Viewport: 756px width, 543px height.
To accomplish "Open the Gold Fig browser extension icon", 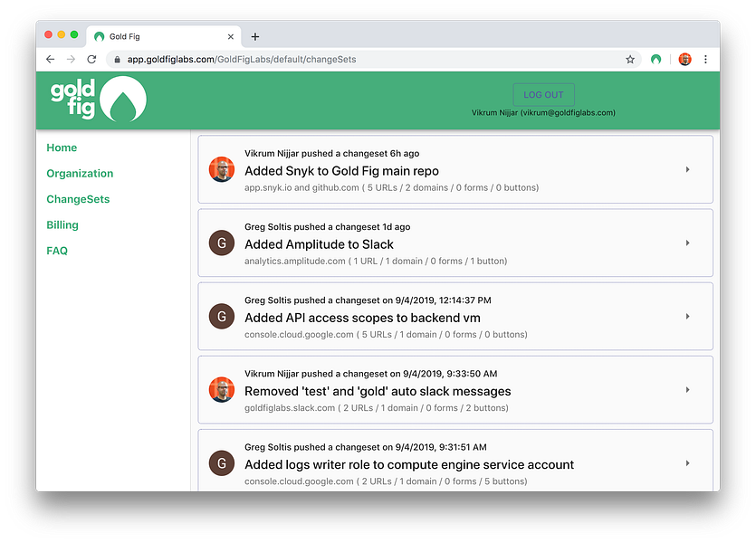I will (x=656, y=59).
